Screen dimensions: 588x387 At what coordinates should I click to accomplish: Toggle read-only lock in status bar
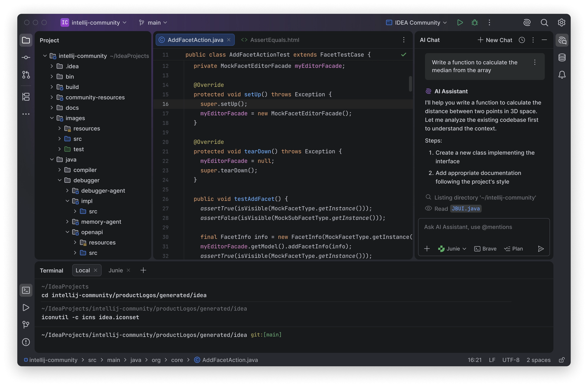561,360
